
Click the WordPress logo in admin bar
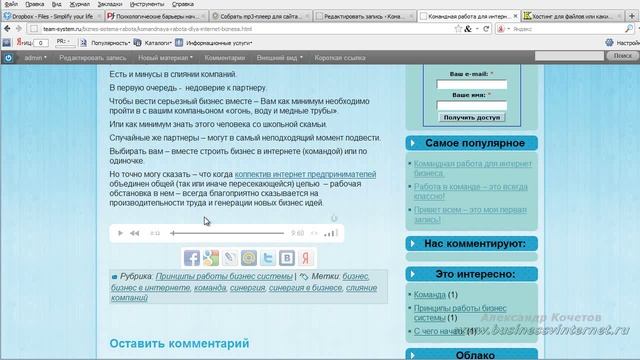[x=8, y=58]
